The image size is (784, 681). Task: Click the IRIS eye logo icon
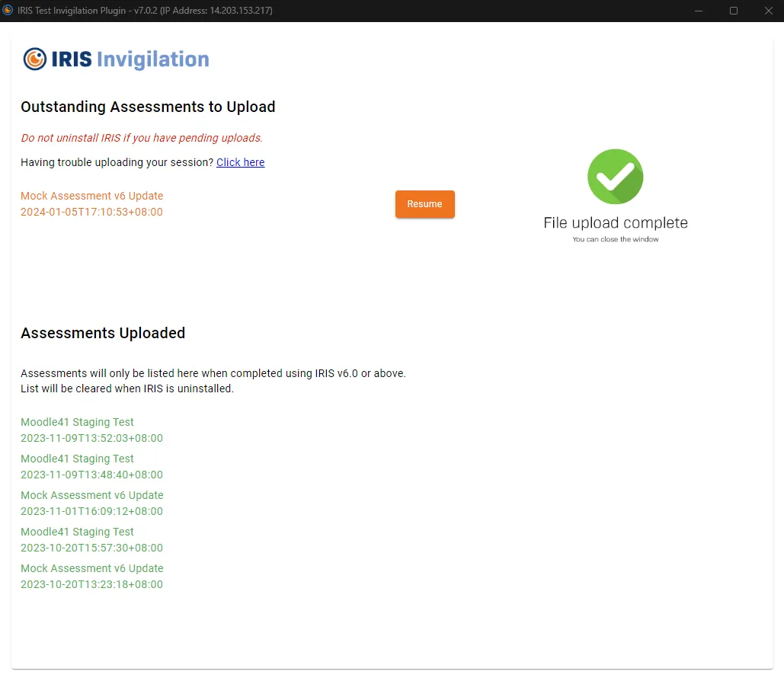click(35, 59)
